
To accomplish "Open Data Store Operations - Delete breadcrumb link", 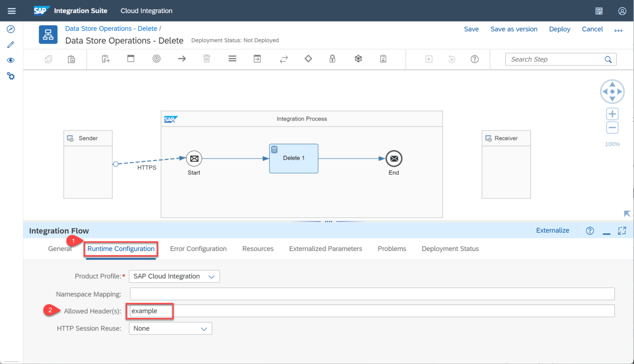I will pos(111,29).
